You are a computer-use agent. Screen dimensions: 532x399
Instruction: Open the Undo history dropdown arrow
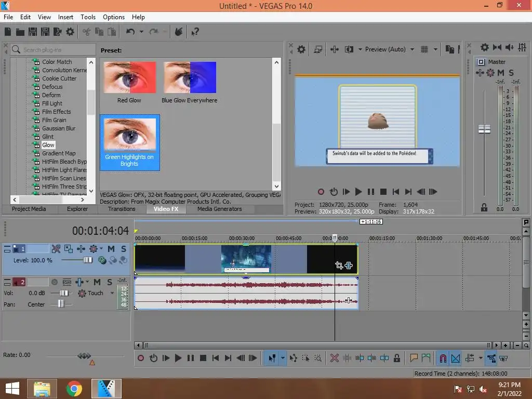coord(141,32)
